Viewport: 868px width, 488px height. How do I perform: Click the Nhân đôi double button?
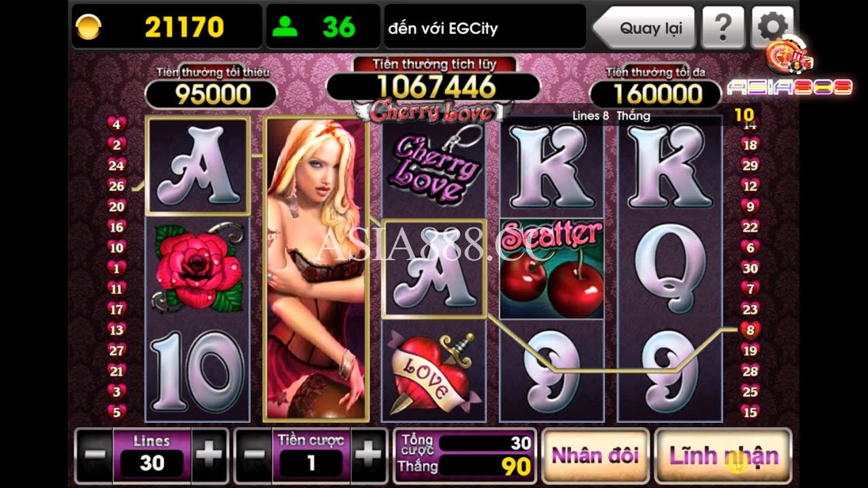pos(595,456)
